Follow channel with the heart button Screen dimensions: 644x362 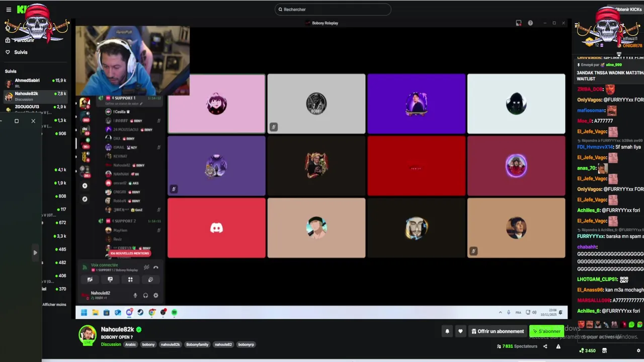460,331
